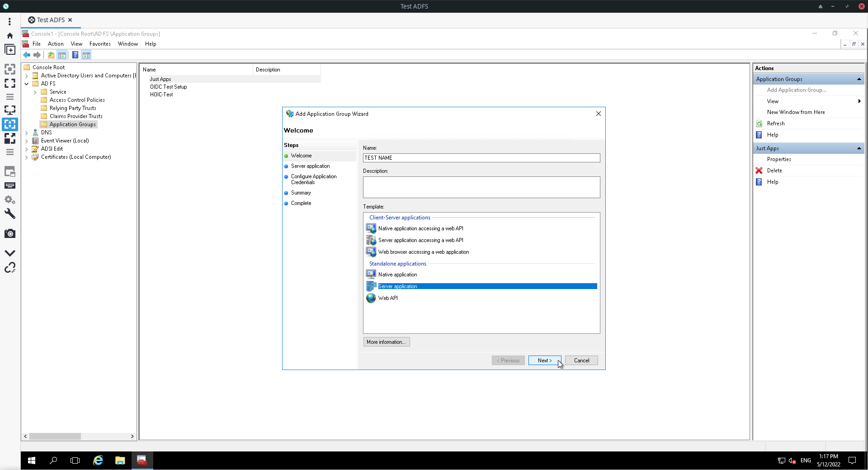868x470 pixels.
Task: Open Internet Explorer from the taskbar
Action: 98,461
